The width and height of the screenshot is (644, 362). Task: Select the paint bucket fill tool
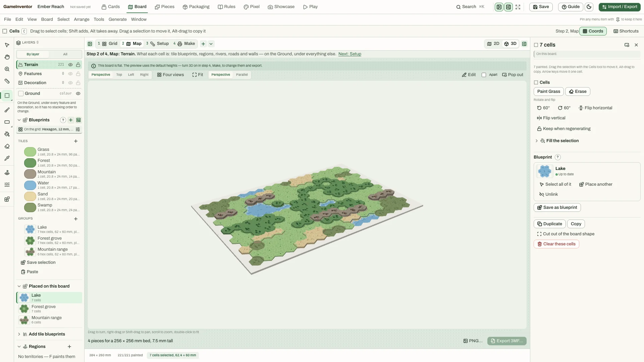(x=7, y=134)
